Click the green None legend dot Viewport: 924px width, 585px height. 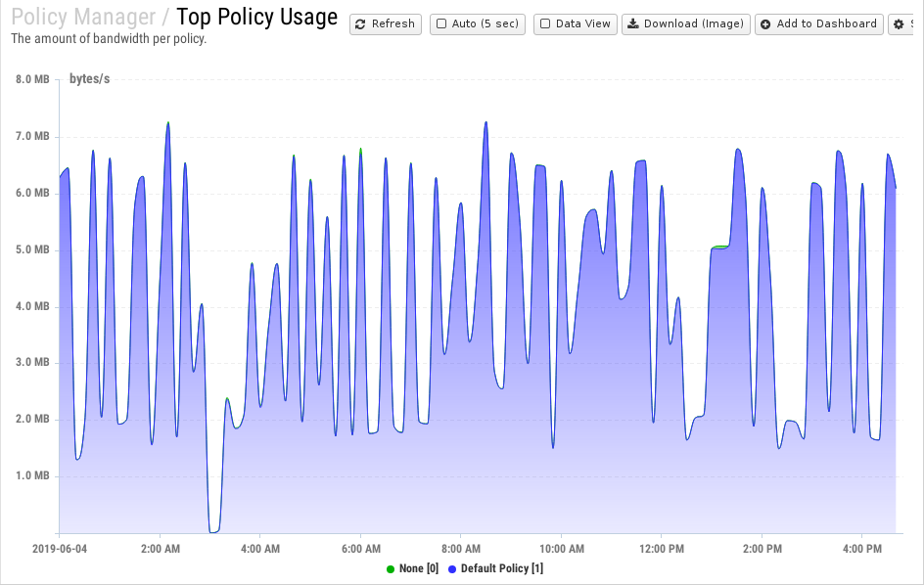(391, 569)
